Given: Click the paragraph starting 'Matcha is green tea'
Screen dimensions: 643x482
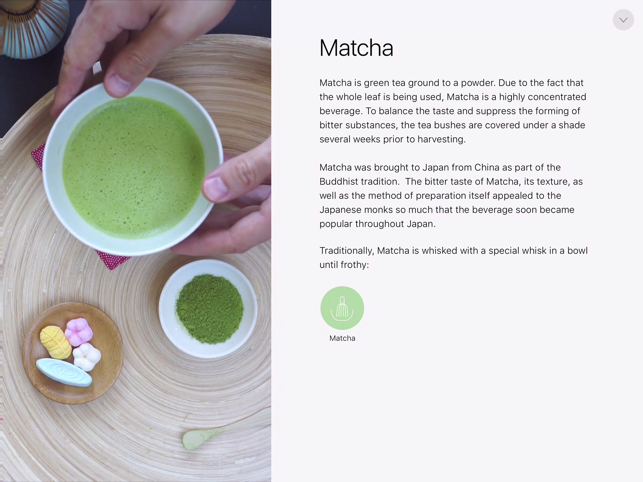Looking at the screenshot, I should (453, 111).
